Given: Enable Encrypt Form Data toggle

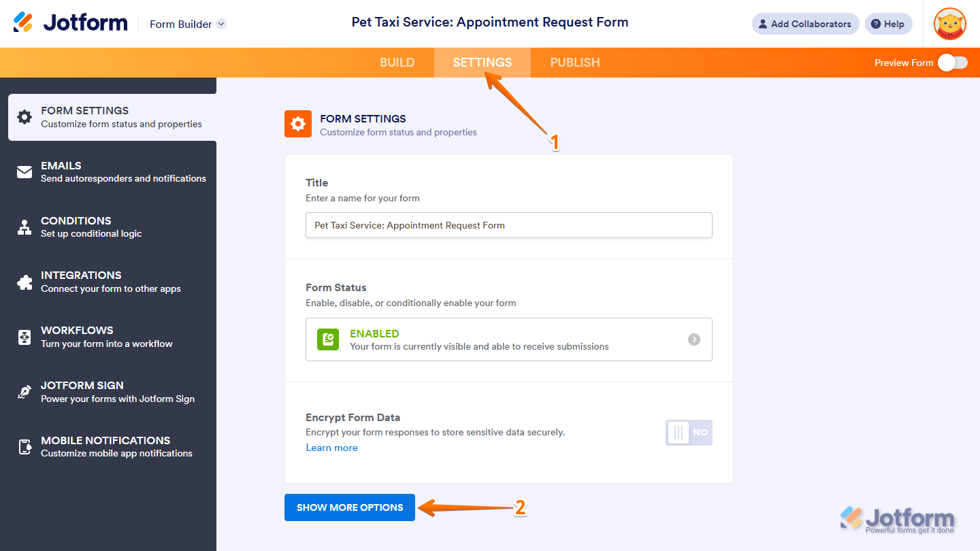Looking at the screenshot, I should 689,433.
